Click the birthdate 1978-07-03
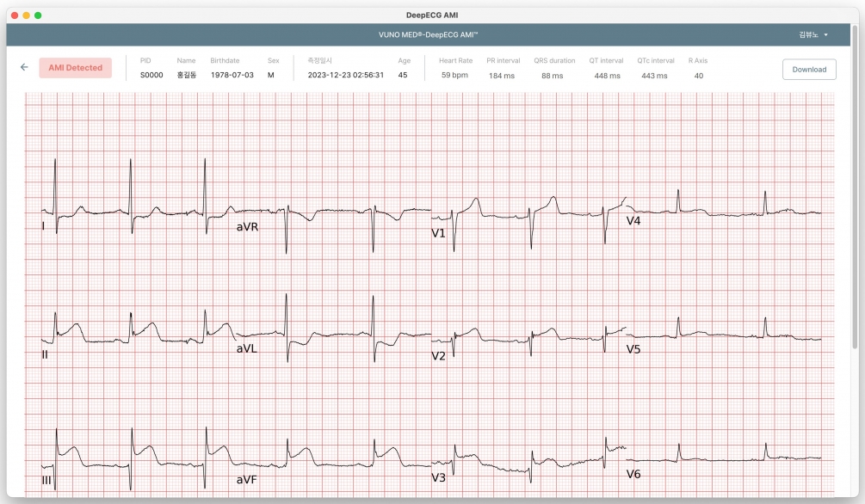This screenshot has width=865, height=504. coord(232,76)
